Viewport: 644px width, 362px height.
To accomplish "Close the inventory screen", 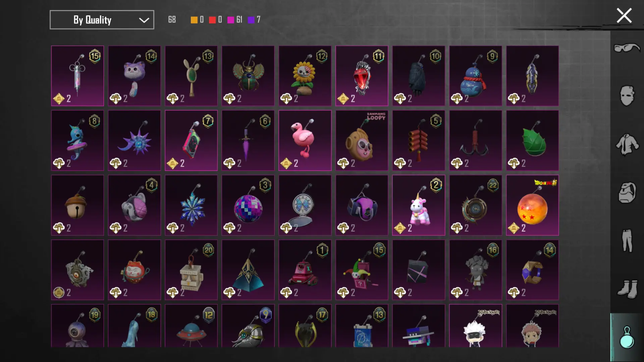I will pyautogui.click(x=624, y=15).
